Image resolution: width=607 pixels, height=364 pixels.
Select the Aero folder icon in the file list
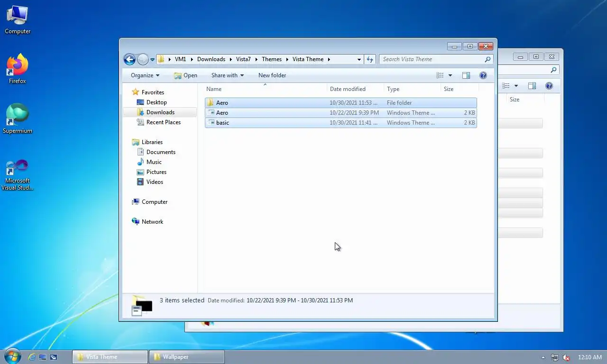point(211,103)
